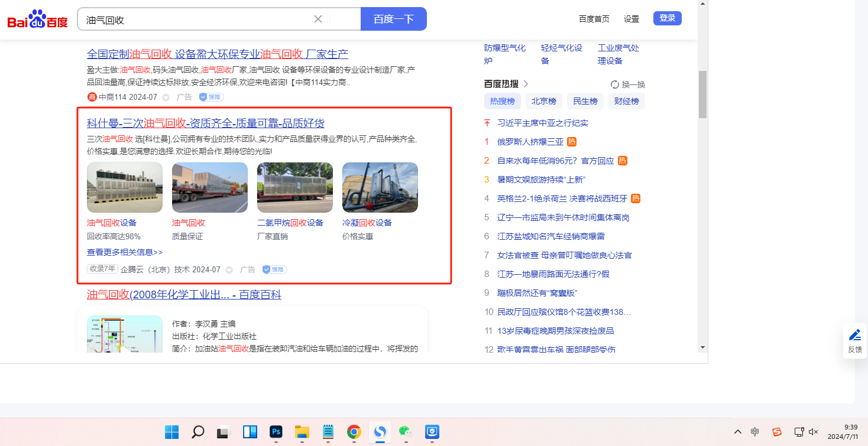Open Photoshop from the taskbar

tap(276, 432)
